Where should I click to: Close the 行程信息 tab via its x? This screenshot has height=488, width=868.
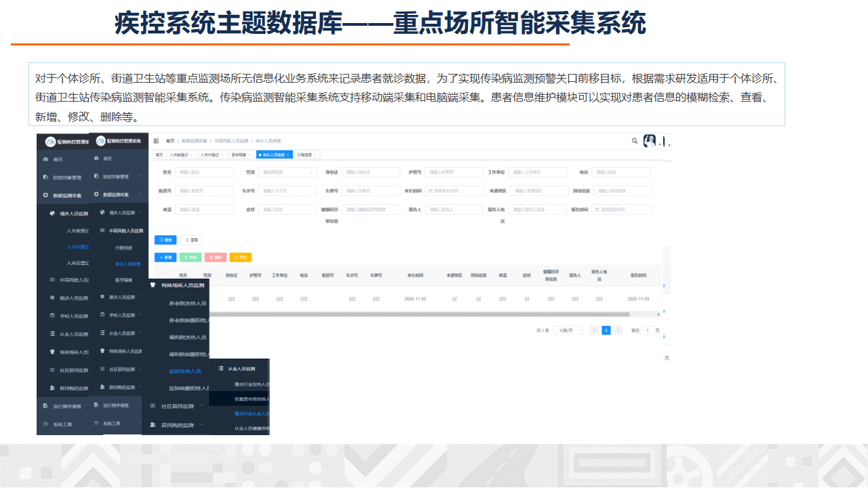315,155
